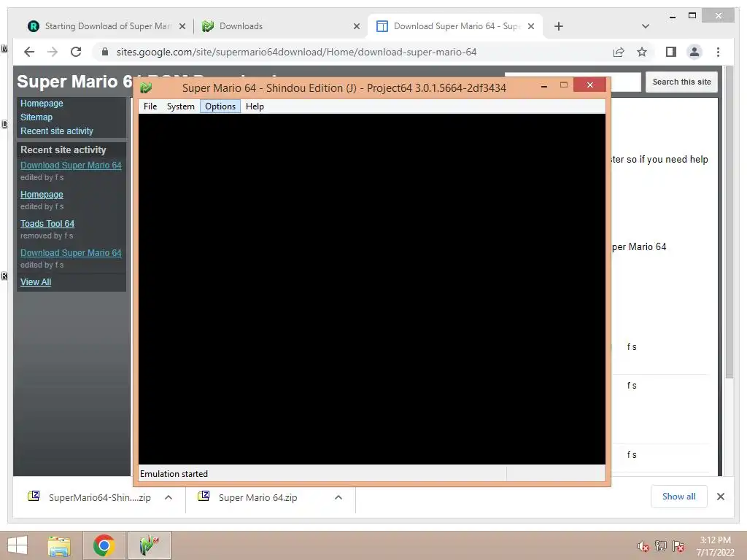Open the Windows Start button
747x560 pixels.
pos(18,545)
